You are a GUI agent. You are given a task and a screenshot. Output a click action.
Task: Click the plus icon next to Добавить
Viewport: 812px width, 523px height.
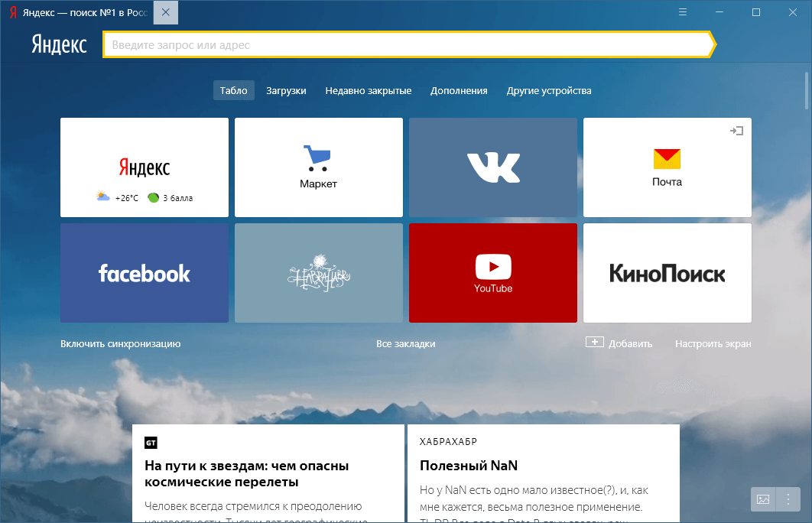pyautogui.click(x=594, y=342)
